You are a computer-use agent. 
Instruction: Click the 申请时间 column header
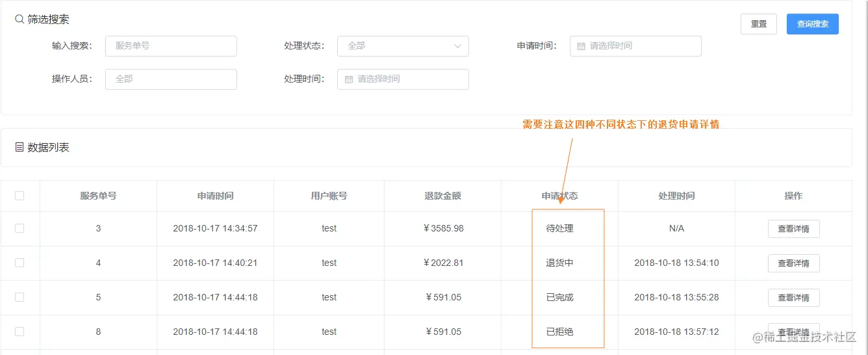tap(215, 196)
